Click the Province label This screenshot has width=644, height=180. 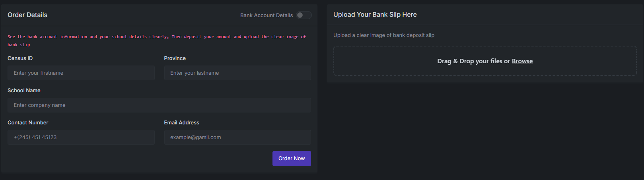[175, 58]
